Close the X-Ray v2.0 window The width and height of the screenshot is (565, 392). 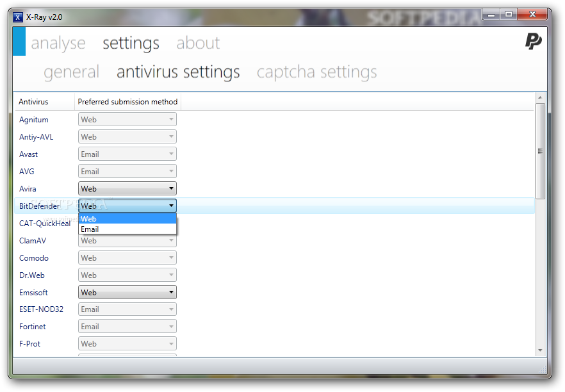(532, 14)
